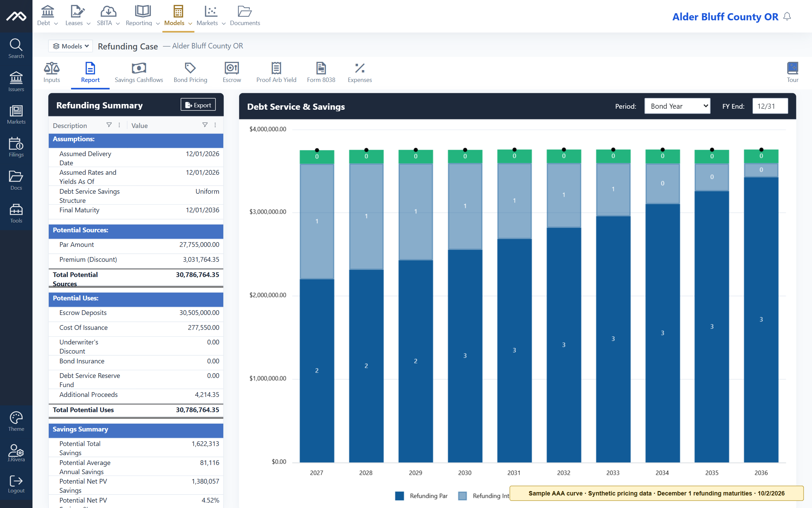Select the Report tab
Viewport: 812px width, 508px height.
tap(90, 72)
